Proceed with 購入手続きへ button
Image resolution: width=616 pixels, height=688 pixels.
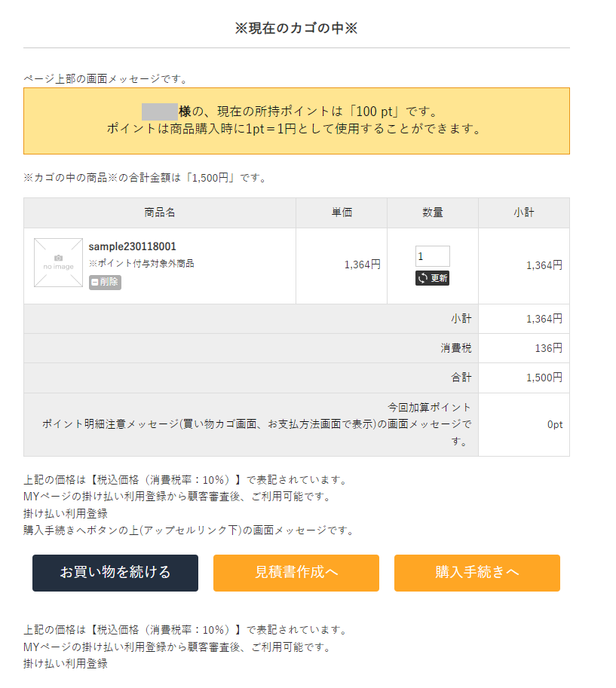[477, 573]
